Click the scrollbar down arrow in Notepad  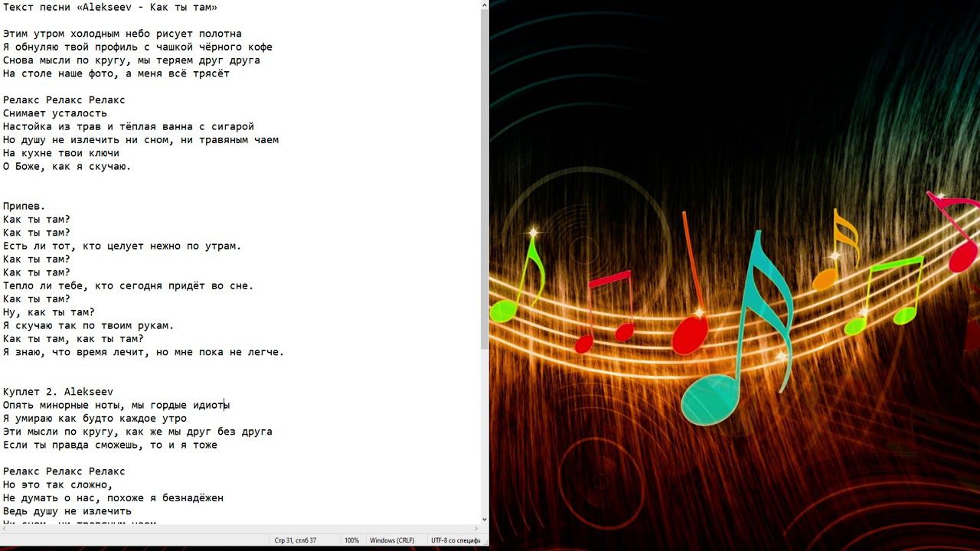[x=484, y=519]
